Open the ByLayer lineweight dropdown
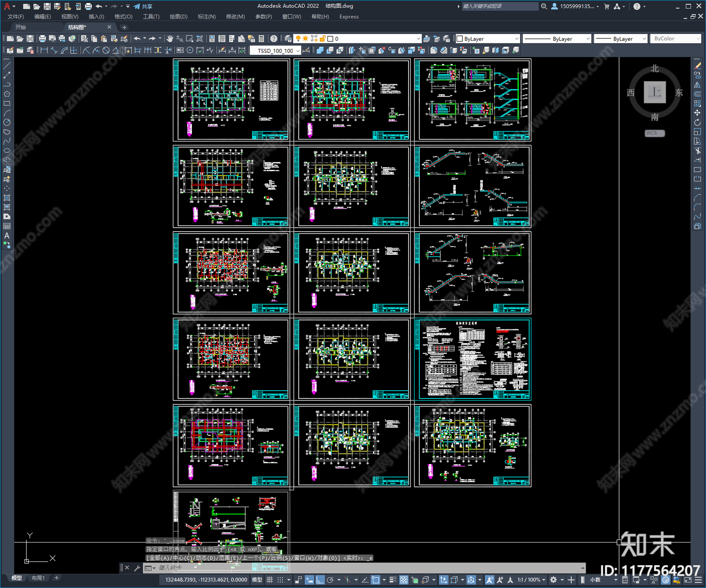706x588 pixels. (x=620, y=39)
